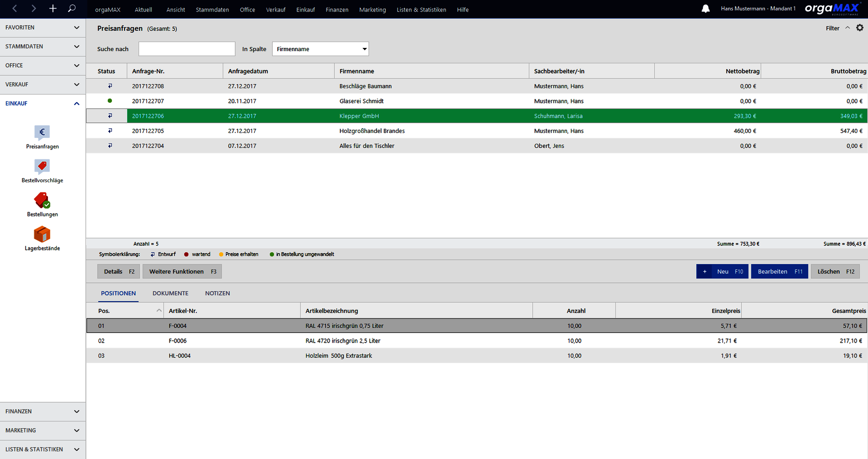
Task: Click the plus icon in the top bar
Action: click(x=53, y=9)
